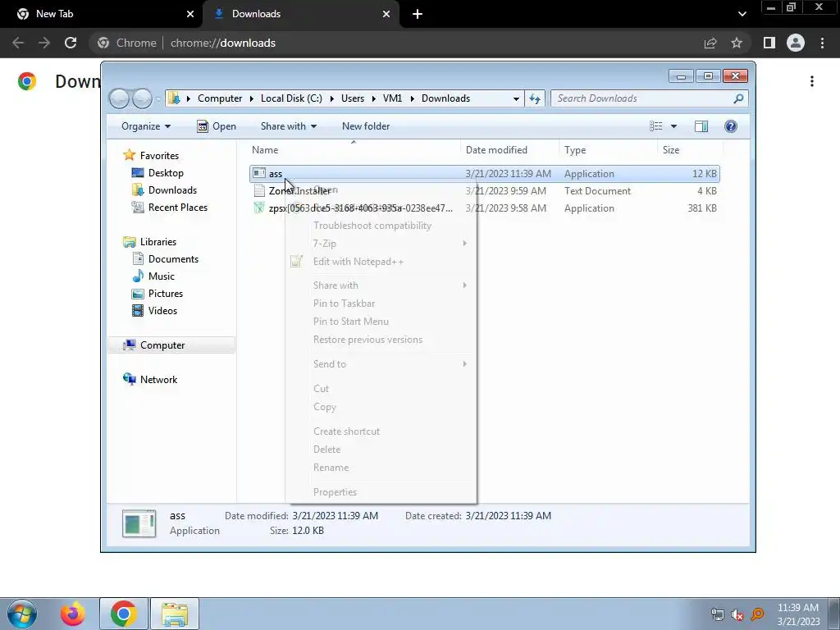Click the Search Downloads field
The width and height of the screenshot is (840, 630).
pos(643,98)
